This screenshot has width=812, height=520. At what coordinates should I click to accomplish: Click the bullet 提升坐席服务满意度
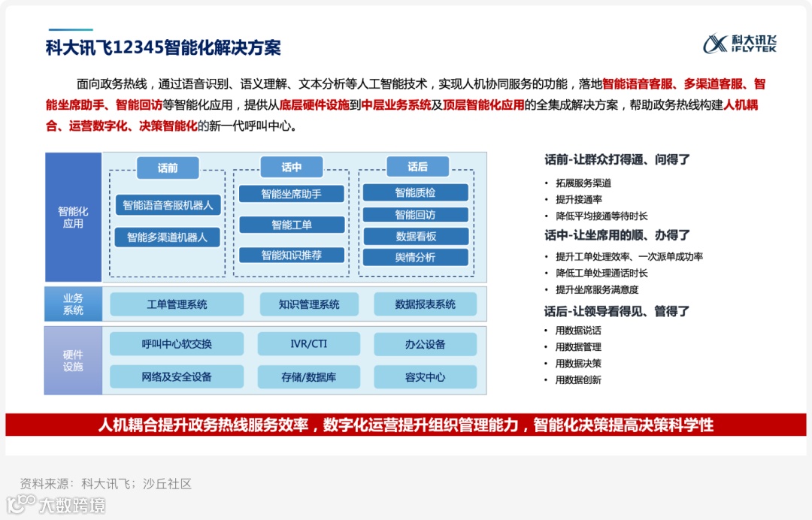point(597,290)
